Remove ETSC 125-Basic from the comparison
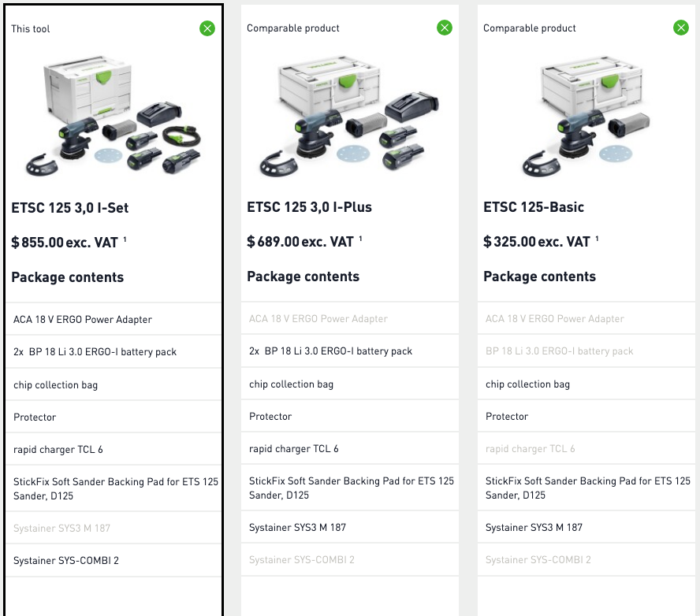 click(681, 28)
